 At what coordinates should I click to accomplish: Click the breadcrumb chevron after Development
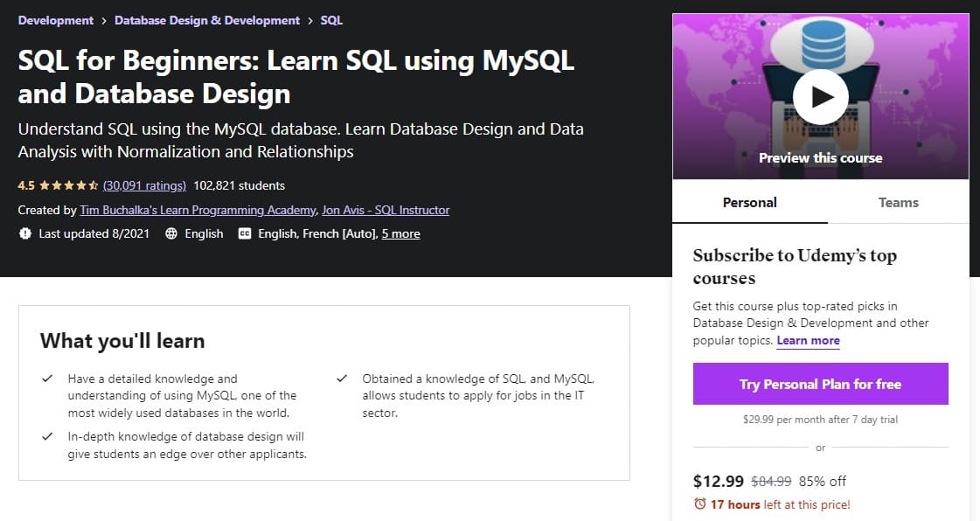click(x=104, y=21)
